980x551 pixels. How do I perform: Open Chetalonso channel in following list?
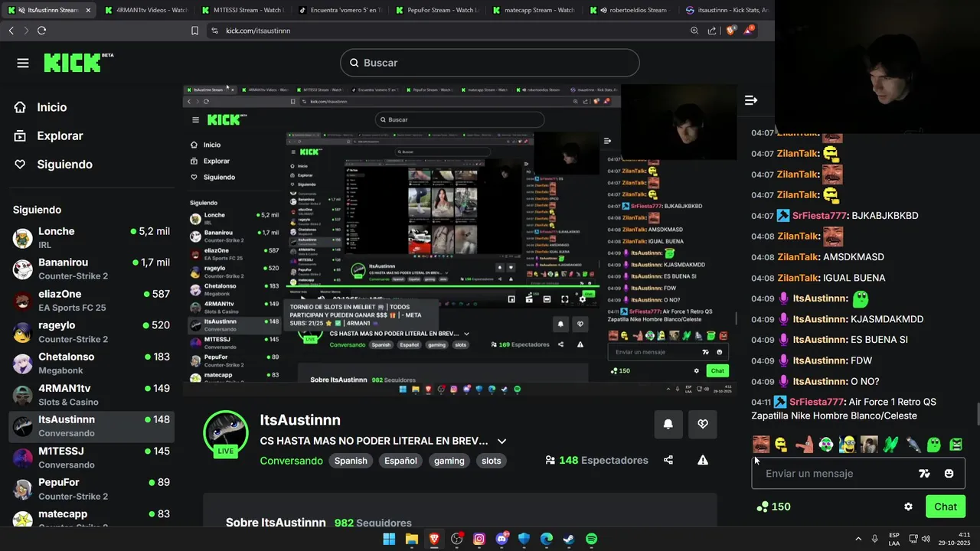[x=91, y=363]
